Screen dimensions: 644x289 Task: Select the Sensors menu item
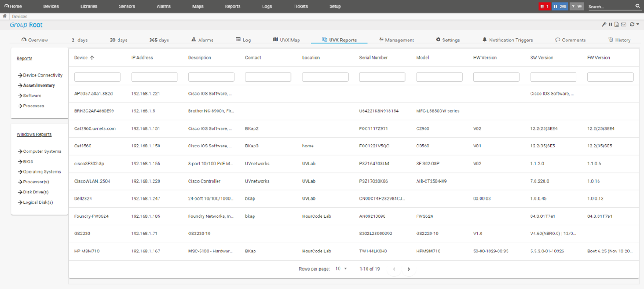click(127, 6)
